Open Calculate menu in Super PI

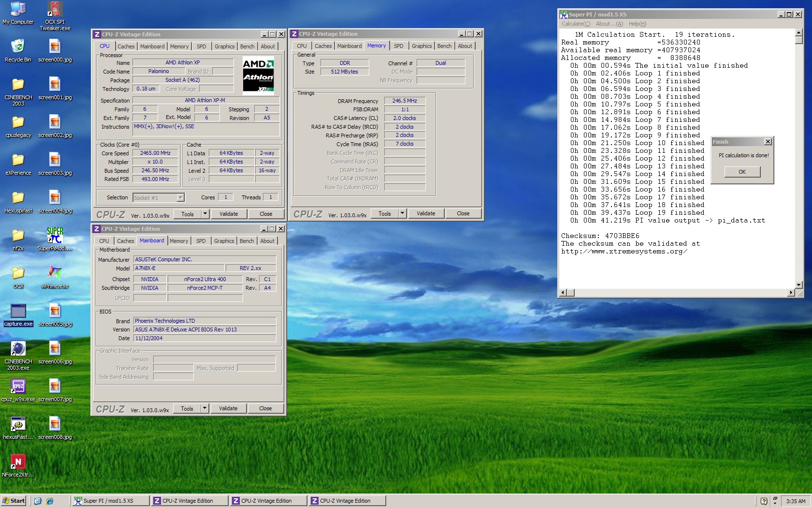pos(576,24)
